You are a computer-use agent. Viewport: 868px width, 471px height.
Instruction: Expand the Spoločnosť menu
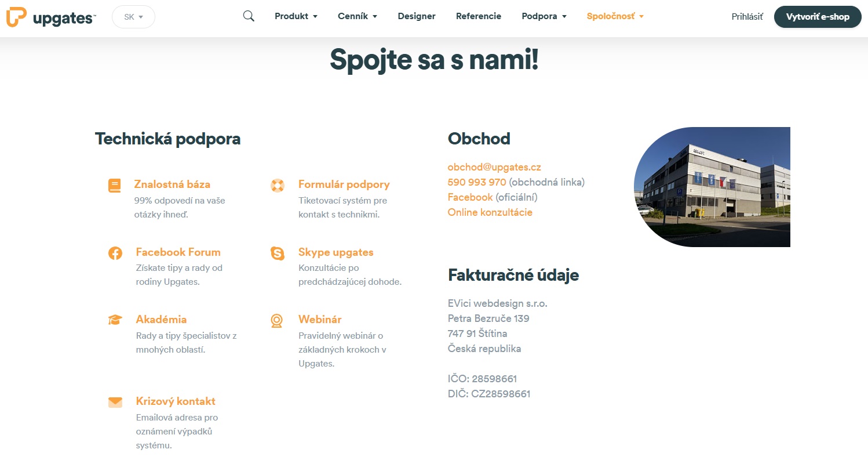[615, 16]
